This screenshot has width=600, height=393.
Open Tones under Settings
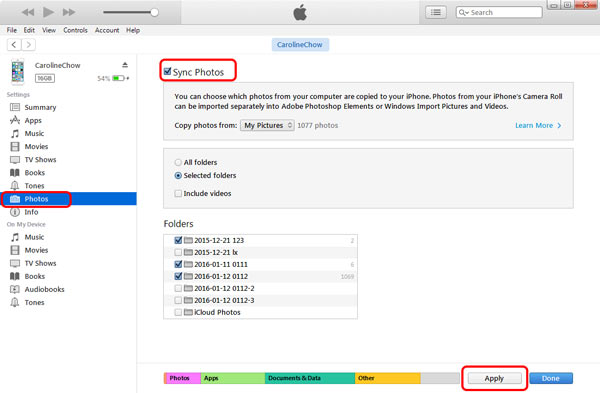click(34, 186)
